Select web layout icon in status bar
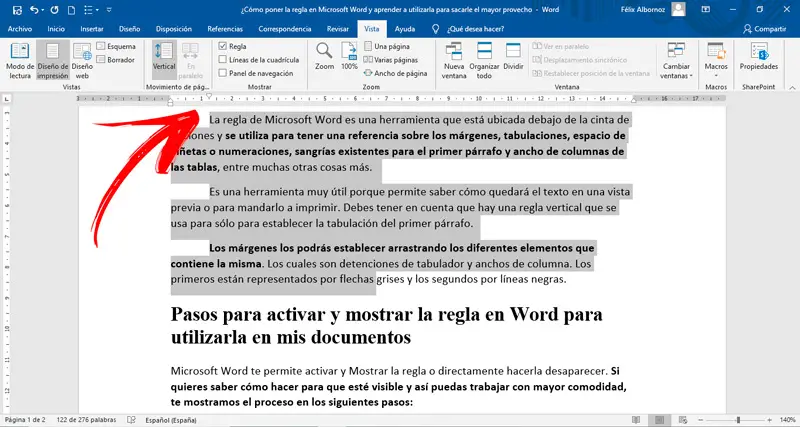The width and height of the screenshot is (800, 427). tap(683, 420)
